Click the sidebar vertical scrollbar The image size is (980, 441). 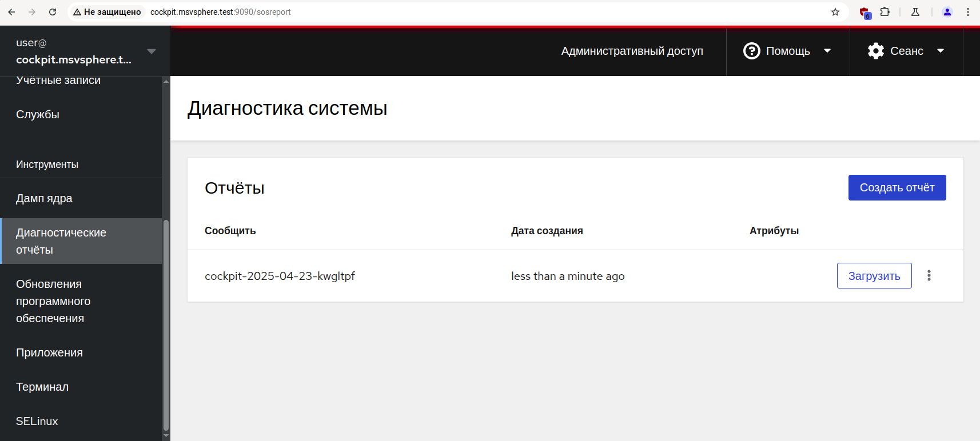click(166, 326)
